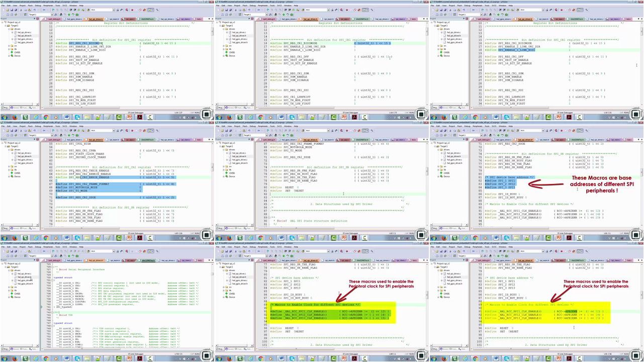Image resolution: width=644 pixels, height=362 pixels.
Task: Select spi_main.h tab in middle-right screenshot
Action: pyautogui.click(x=544, y=140)
